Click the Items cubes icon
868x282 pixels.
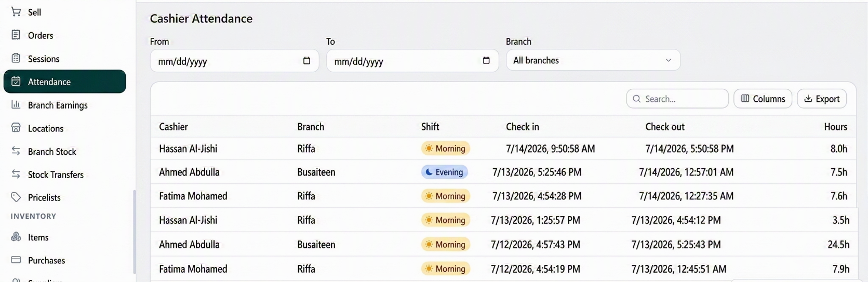coord(16,237)
